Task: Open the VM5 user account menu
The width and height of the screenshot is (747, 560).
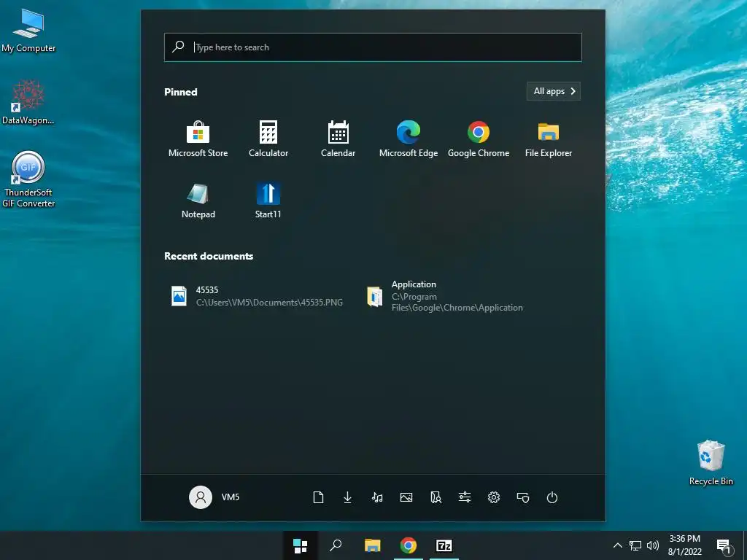Action: tap(214, 497)
